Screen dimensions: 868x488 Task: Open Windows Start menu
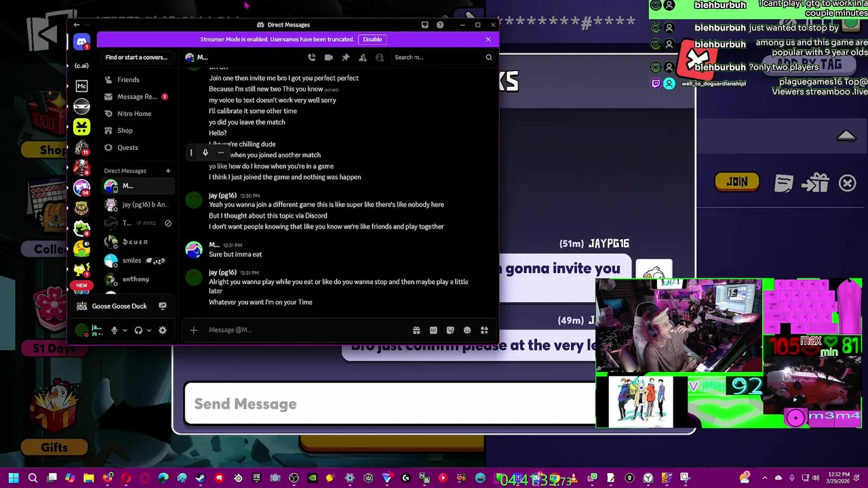(x=14, y=479)
